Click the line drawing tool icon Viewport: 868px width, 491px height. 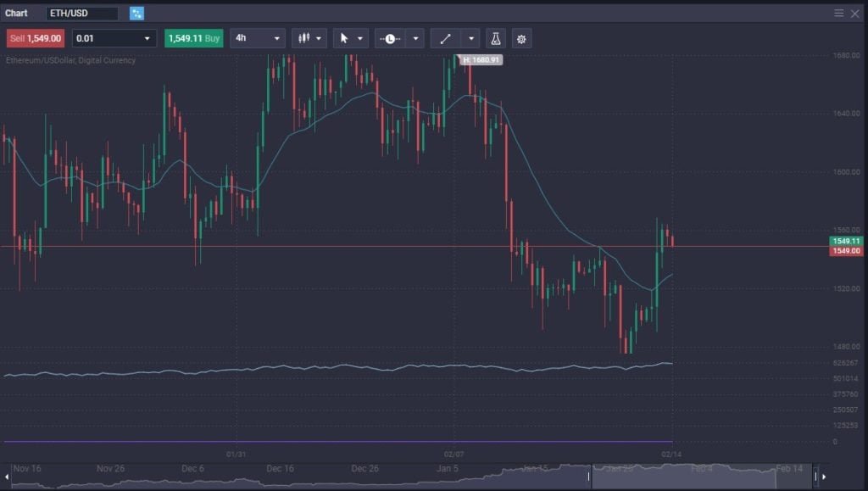pyautogui.click(x=445, y=38)
